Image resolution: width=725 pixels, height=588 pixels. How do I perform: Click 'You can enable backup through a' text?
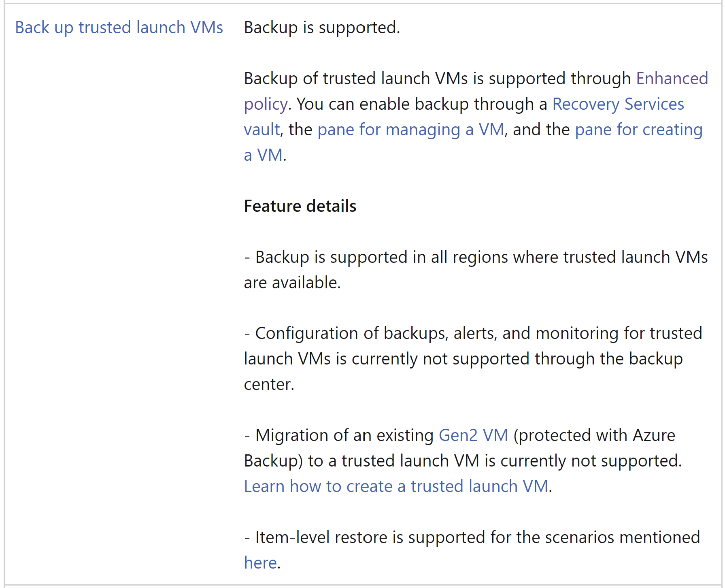pyautogui.click(x=422, y=104)
